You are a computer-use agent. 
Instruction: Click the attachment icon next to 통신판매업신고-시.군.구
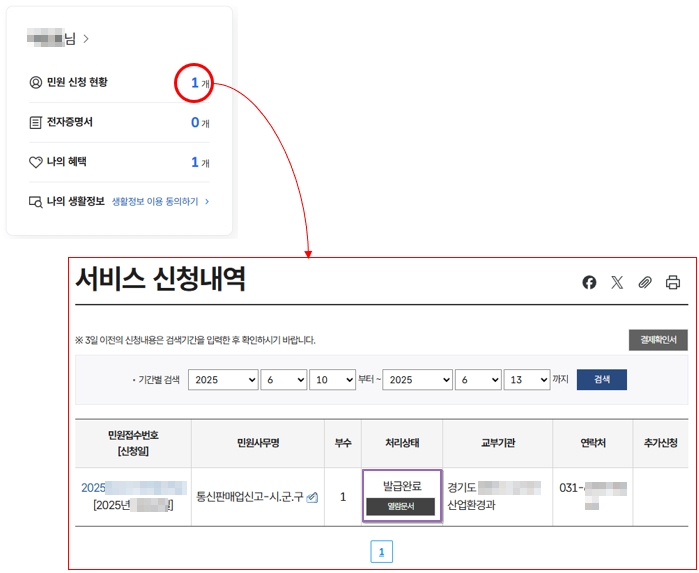pos(312,497)
